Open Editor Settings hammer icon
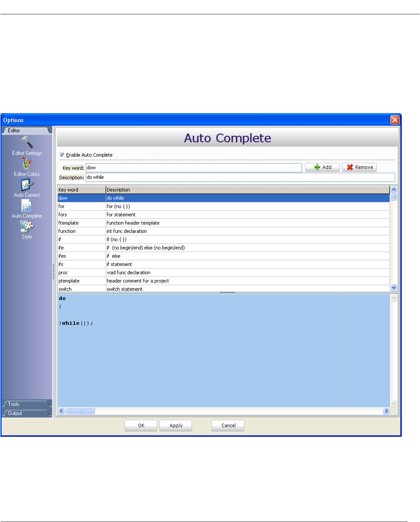The image size is (420, 522). (27, 142)
